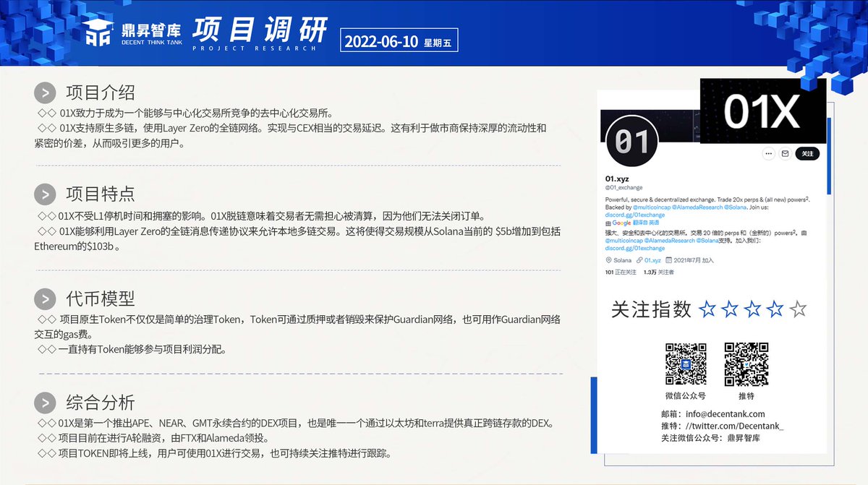Click the Google logo in translation line
868x485 pixels.
(621, 223)
